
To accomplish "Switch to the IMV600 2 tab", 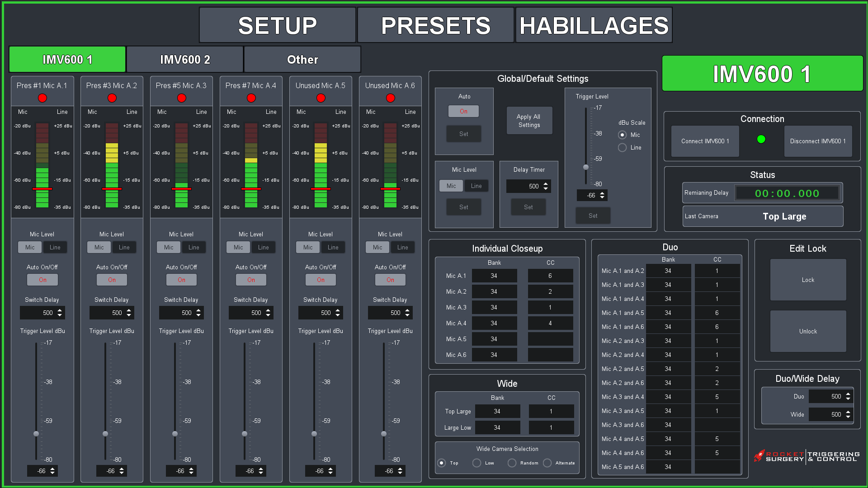I will 185,60.
